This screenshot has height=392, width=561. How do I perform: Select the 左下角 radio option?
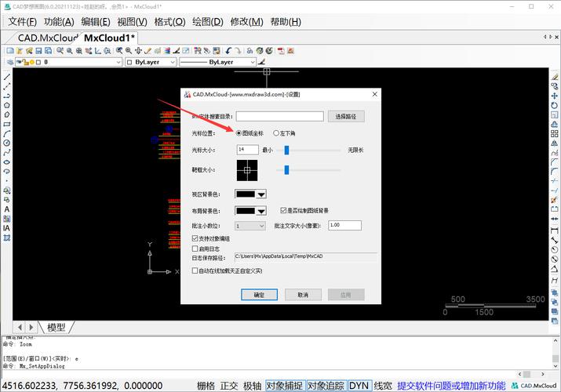point(276,133)
